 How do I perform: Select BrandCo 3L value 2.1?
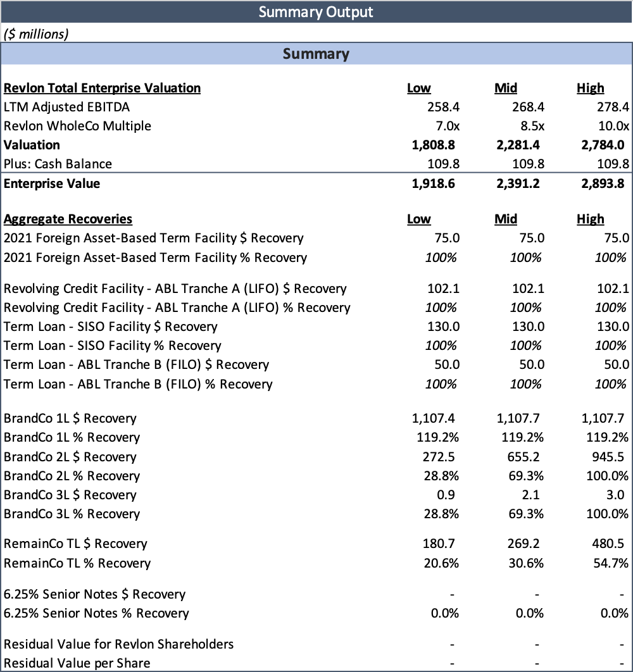(530, 495)
